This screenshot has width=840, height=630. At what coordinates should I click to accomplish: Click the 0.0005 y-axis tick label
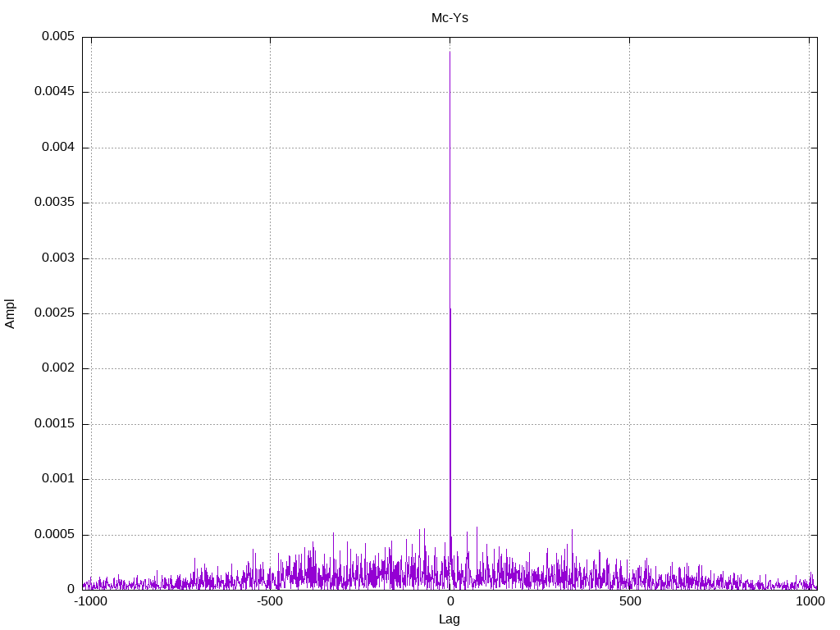pos(54,534)
